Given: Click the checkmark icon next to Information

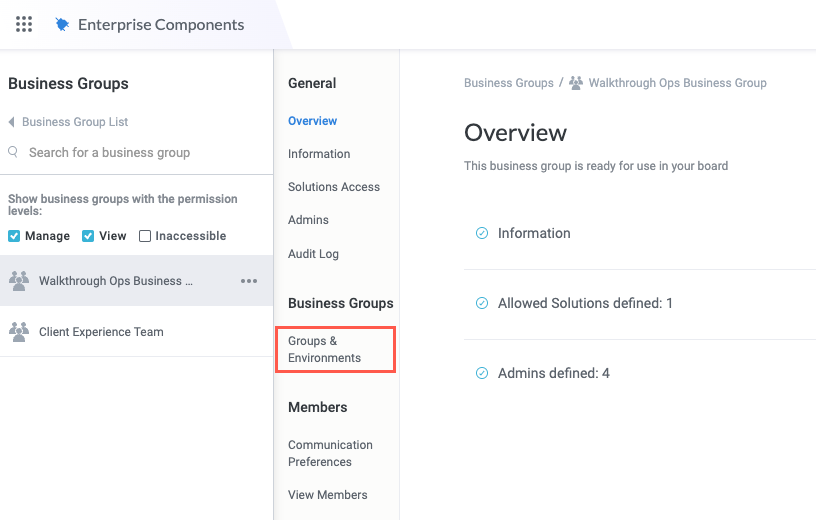Looking at the screenshot, I should pyautogui.click(x=482, y=233).
